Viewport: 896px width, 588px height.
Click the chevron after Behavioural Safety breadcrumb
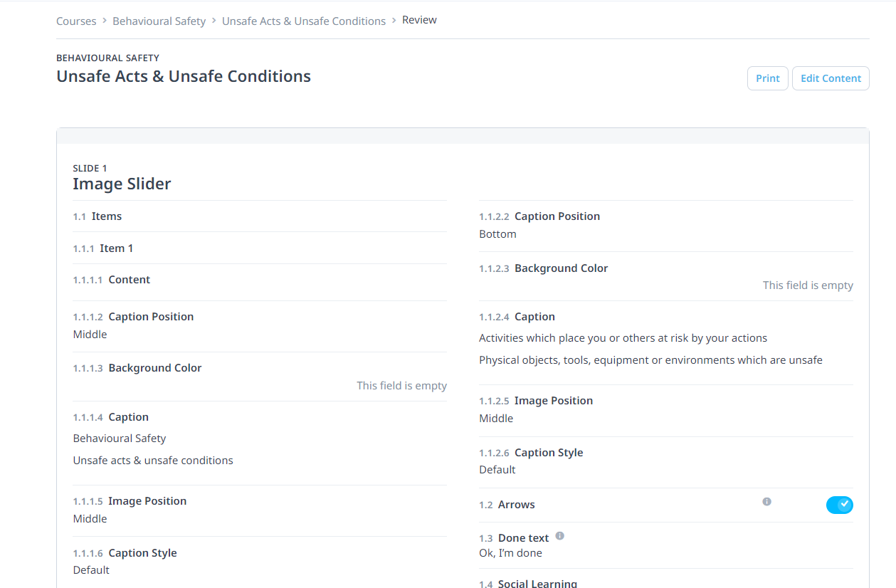pos(214,21)
